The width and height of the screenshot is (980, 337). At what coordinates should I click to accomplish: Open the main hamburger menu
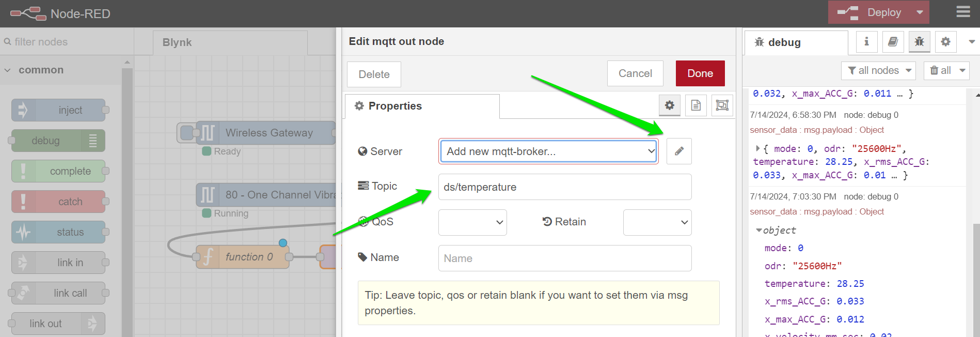click(963, 12)
